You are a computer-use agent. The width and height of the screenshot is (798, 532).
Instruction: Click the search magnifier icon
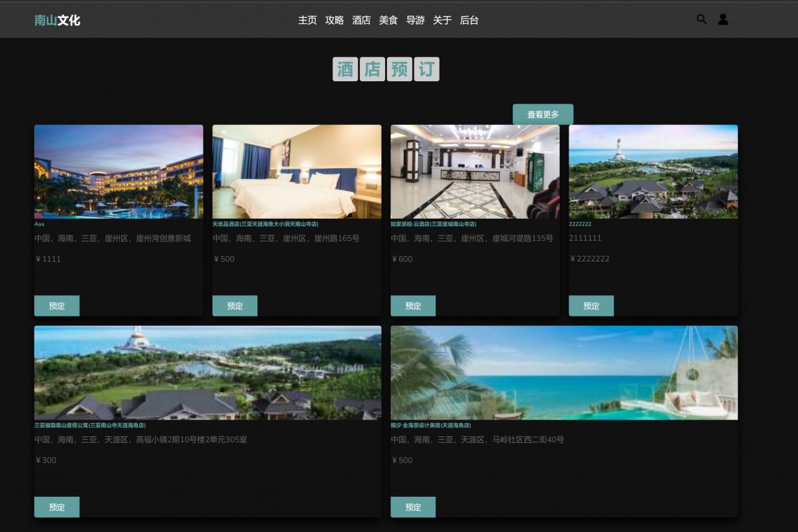pos(702,19)
